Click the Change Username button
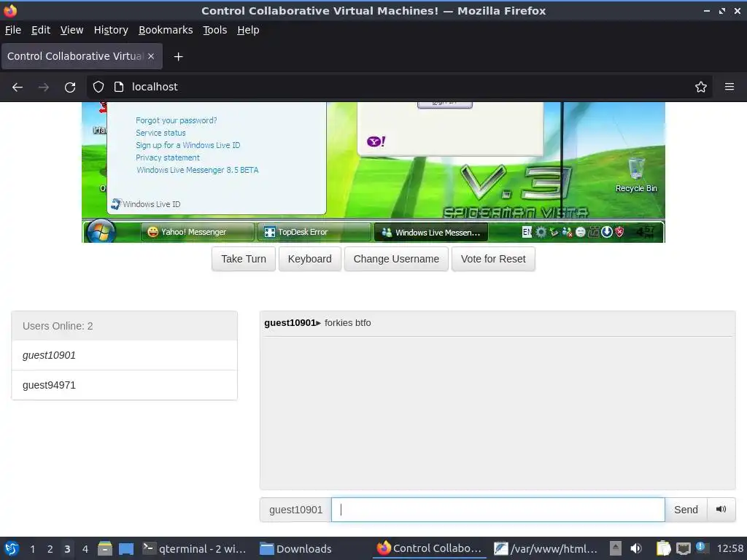 [x=396, y=259]
